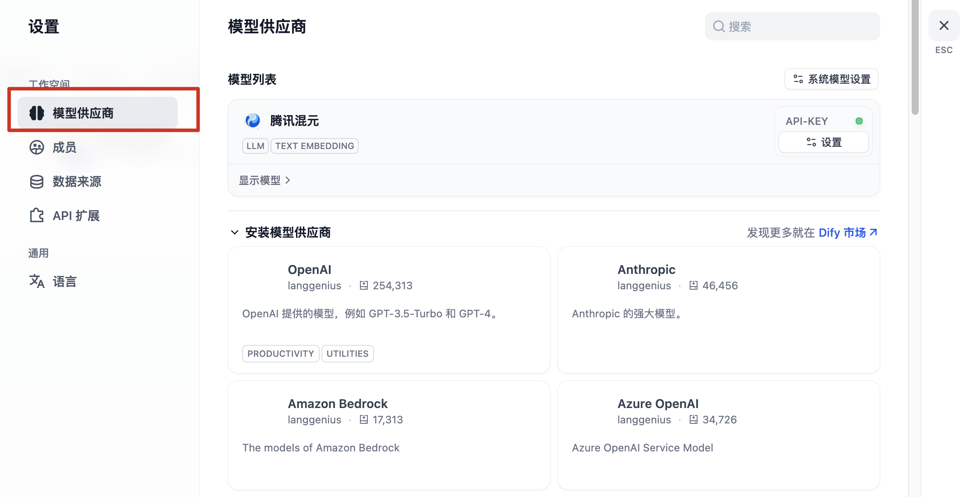Click the 成员 members icon
The height and width of the screenshot is (497, 980).
point(37,147)
